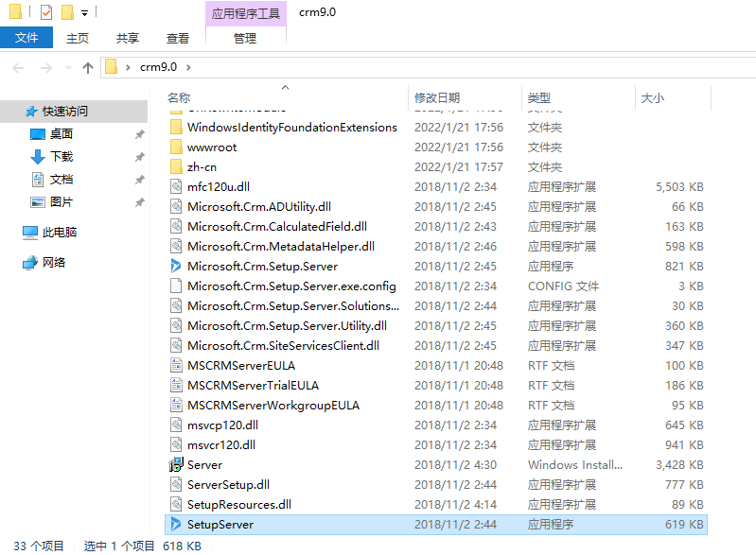Open 文档 in the navigation pane

(x=62, y=180)
